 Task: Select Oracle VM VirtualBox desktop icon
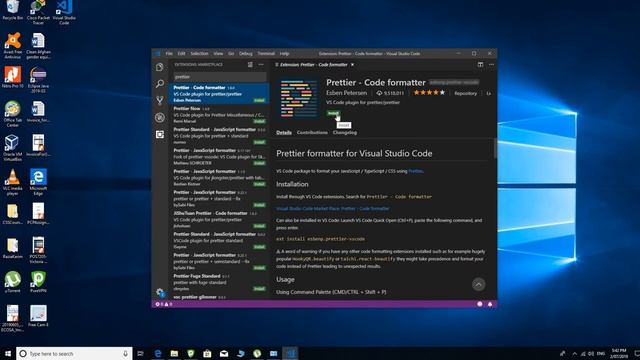pos(13,148)
